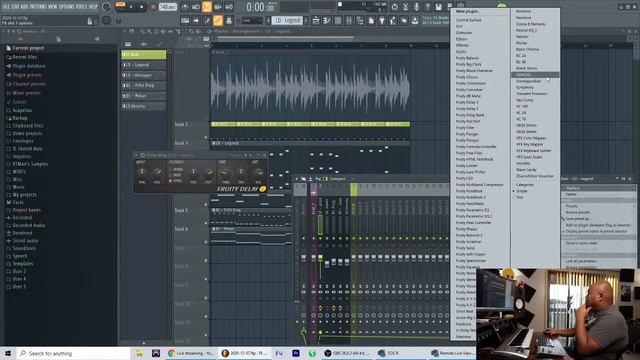Open the Piano roll view toolbar icon
Image resolution: width=640 pixels, height=360 pixels.
click(x=327, y=20)
